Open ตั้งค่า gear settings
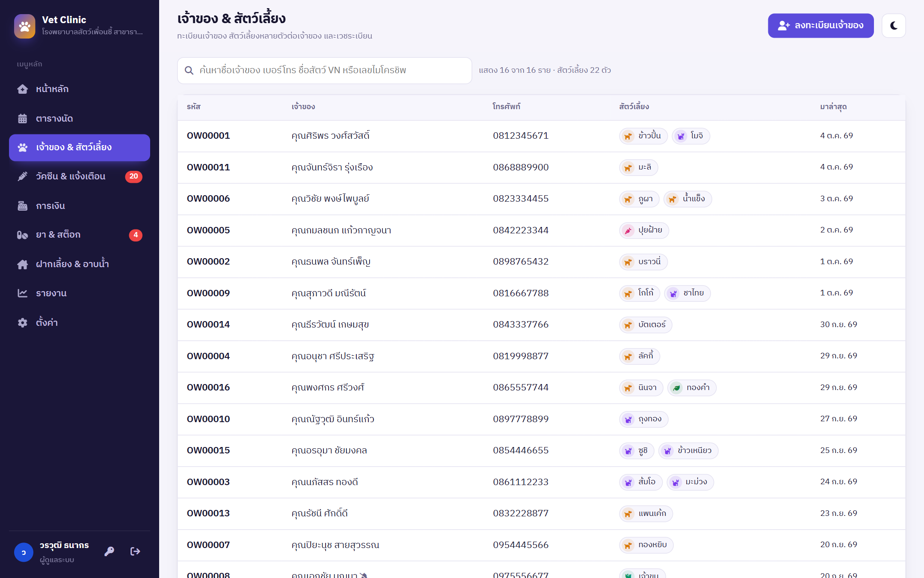 [80, 323]
